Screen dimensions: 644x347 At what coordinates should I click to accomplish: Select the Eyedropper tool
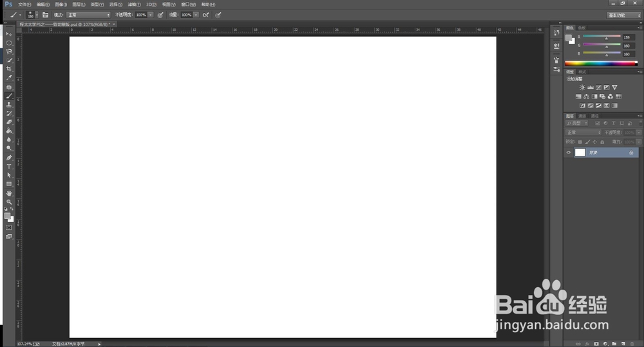pos(9,78)
